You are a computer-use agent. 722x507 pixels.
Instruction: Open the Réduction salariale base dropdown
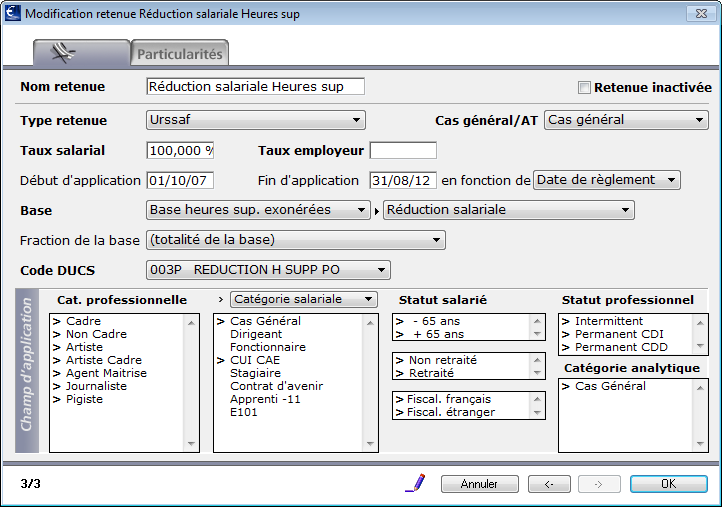(x=509, y=210)
